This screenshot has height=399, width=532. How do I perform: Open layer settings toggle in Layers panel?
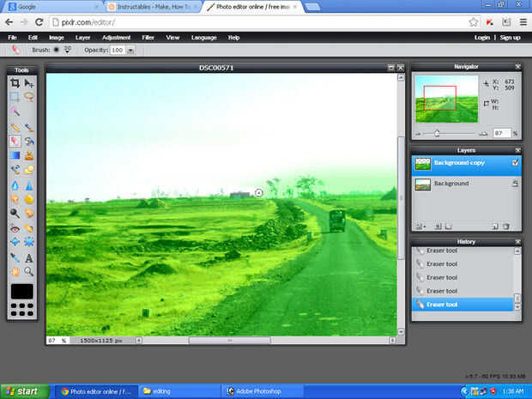[420, 227]
